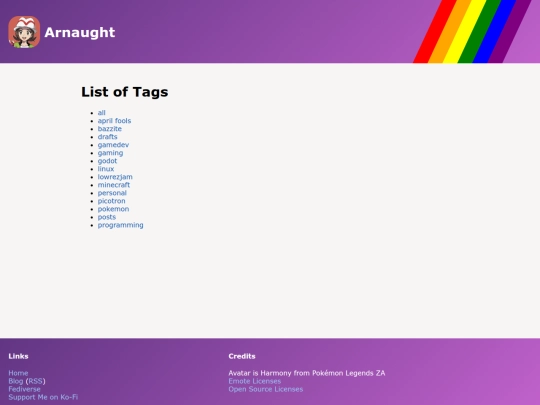View the 'programming' tag page
Screen dimensions: 540x405
pos(121,225)
